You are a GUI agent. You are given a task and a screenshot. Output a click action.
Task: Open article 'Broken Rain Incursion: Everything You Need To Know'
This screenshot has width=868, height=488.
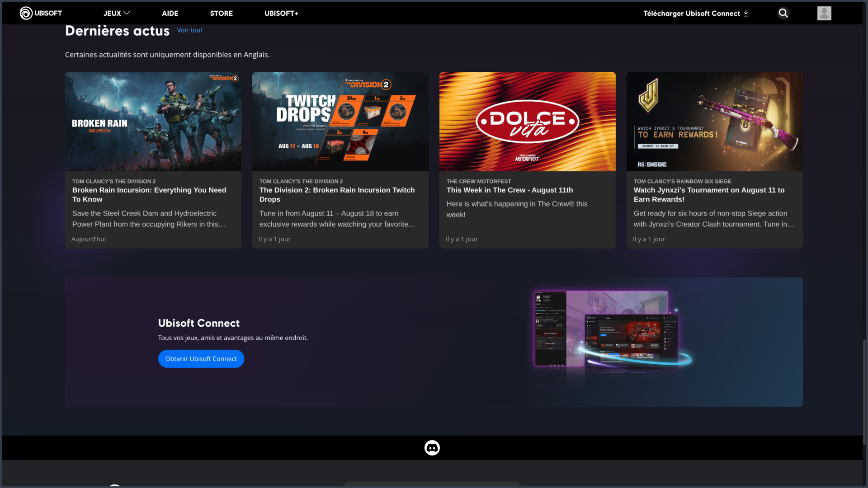149,195
